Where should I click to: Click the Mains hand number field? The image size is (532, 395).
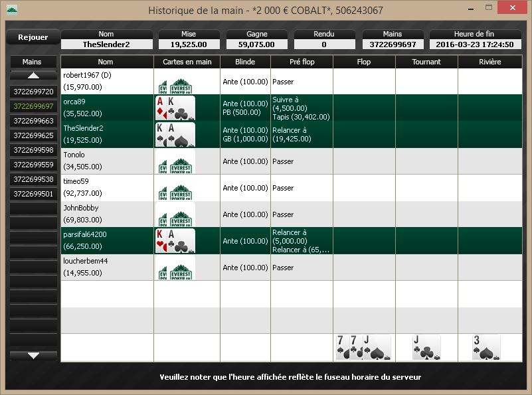pyautogui.click(x=393, y=44)
